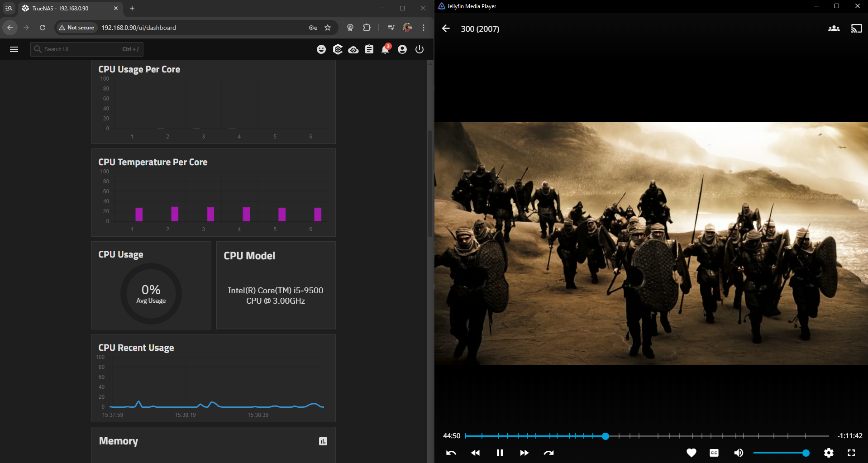The width and height of the screenshot is (868, 463).
Task: Click the 0% Avg Usage gauge
Action: click(151, 294)
